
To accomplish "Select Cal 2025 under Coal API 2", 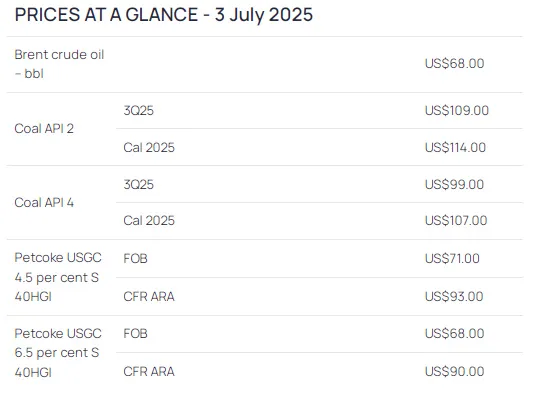I will click(149, 147).
